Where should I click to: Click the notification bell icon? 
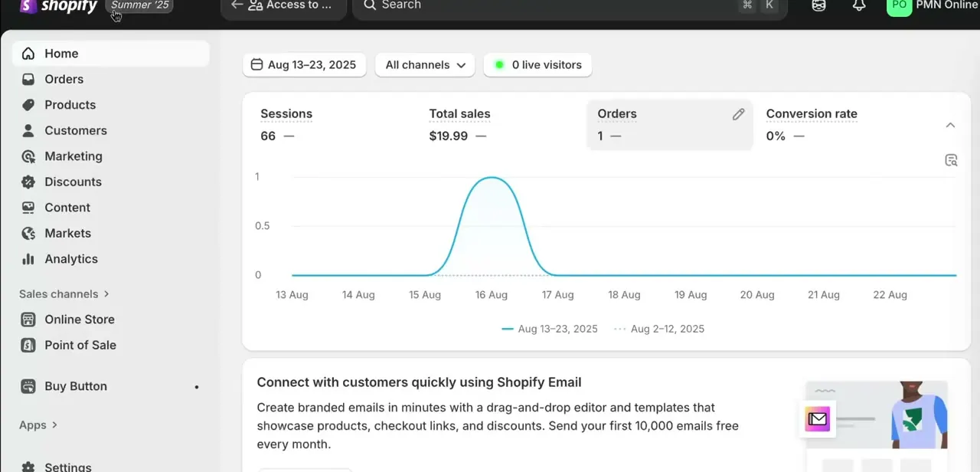tap(859, 5)
